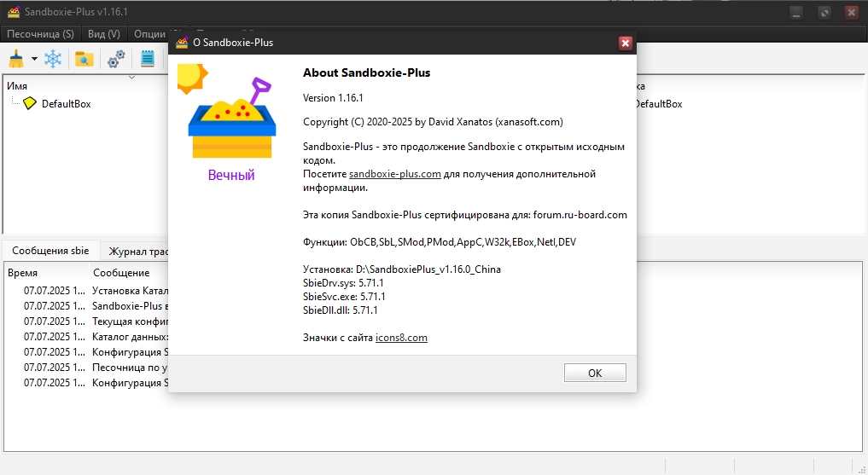
Task: Click the Version 1.16.1 text
Action: tap(333, 98)
